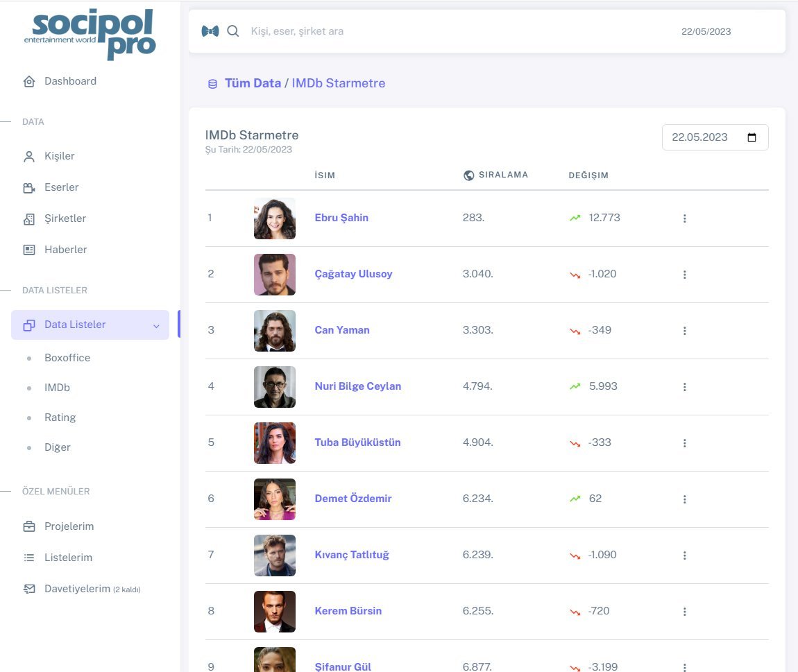Click the Haberler newspaper icon
The width and height of the screenshot is (798, 672).
(29, 250)
